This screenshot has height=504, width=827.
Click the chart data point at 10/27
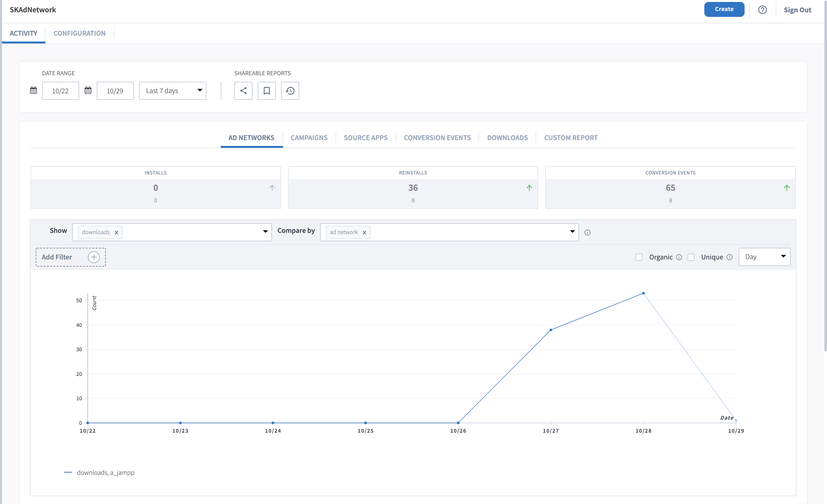point(551,330)
